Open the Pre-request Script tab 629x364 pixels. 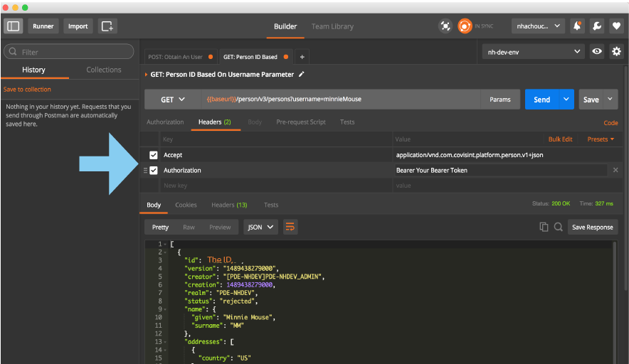(x=301, y=122)
